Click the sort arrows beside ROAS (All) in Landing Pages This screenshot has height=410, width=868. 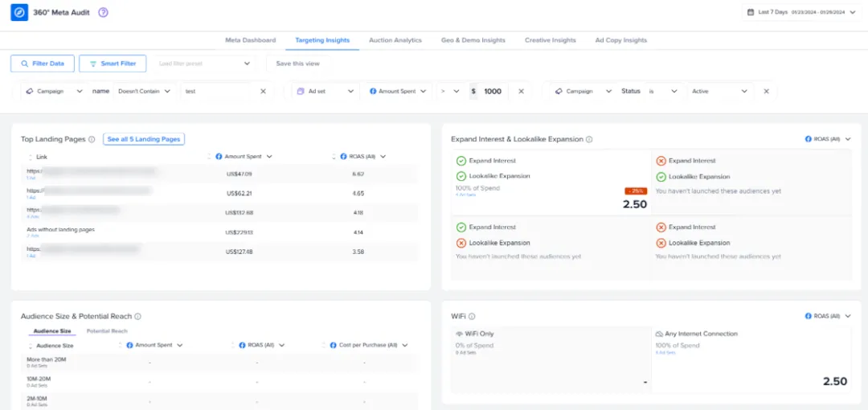pos(334,157)
